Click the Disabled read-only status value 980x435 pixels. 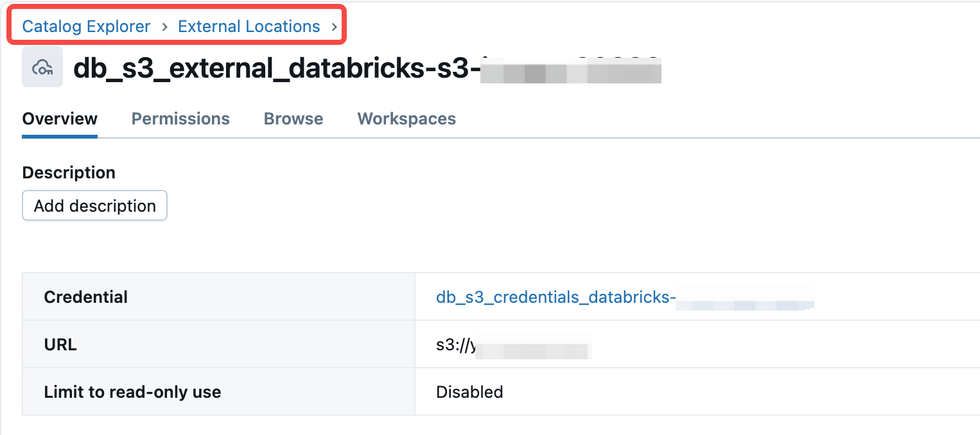pyautogui.click(x=469, y=391)
